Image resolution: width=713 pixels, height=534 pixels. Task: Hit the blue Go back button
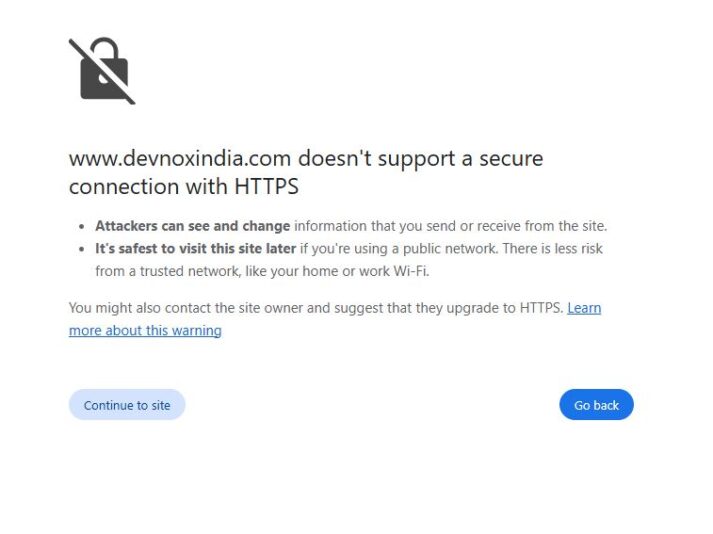click(596, 405)
